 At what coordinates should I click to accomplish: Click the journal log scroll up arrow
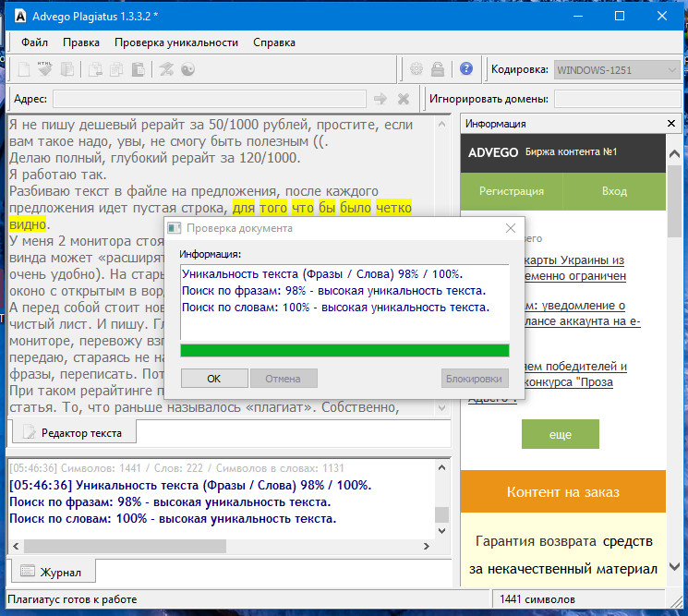(x=441, y=467)
